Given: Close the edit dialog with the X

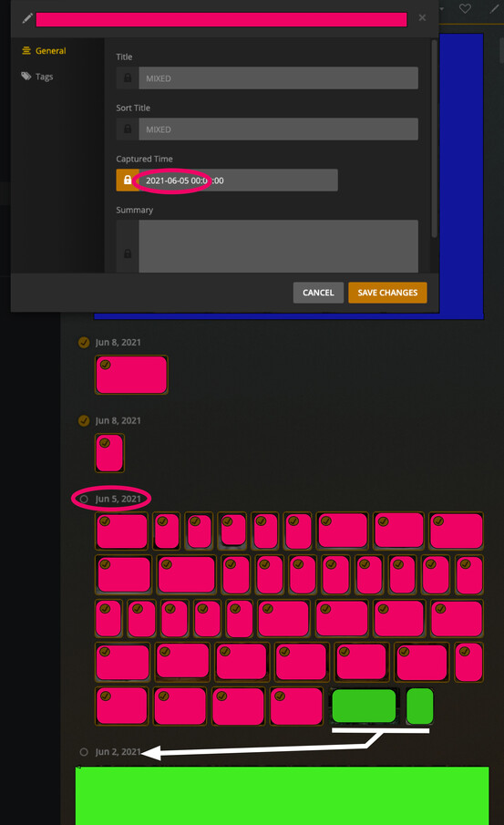Looking at the screenshot, I should (x=422, y=18).
